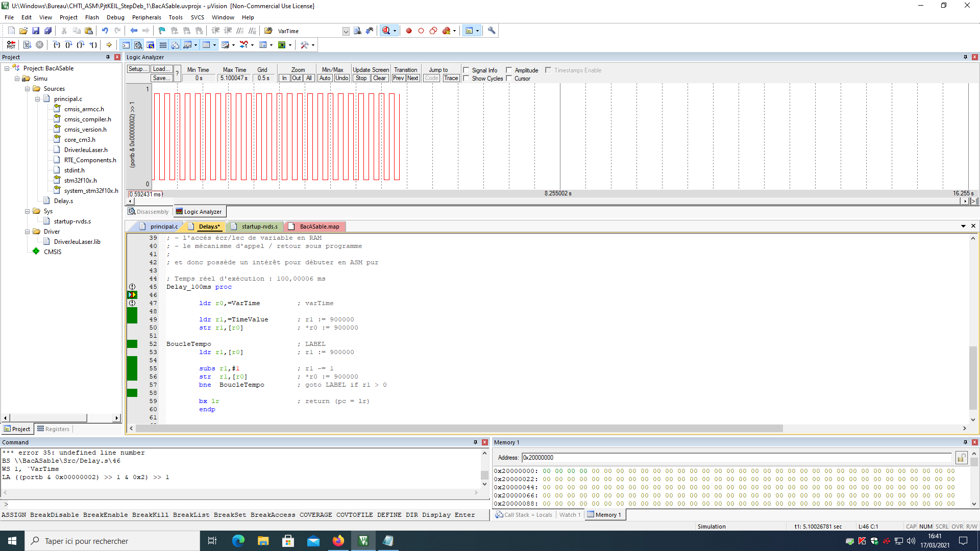The width and height of the screenshot is (980, 551).
Task: Collapse the Sources folder in project tree
Action: 28,89
